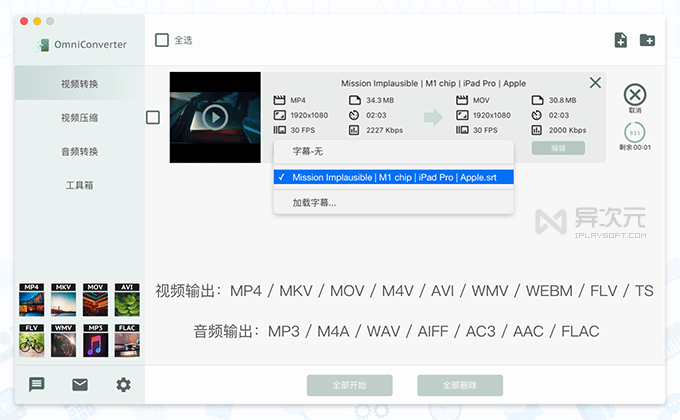Click the 剩余 00:01 remaining time text
Image resolution: width=680 pixels, height=420 pixels.
pyautogui.click(x=635, y=148)
